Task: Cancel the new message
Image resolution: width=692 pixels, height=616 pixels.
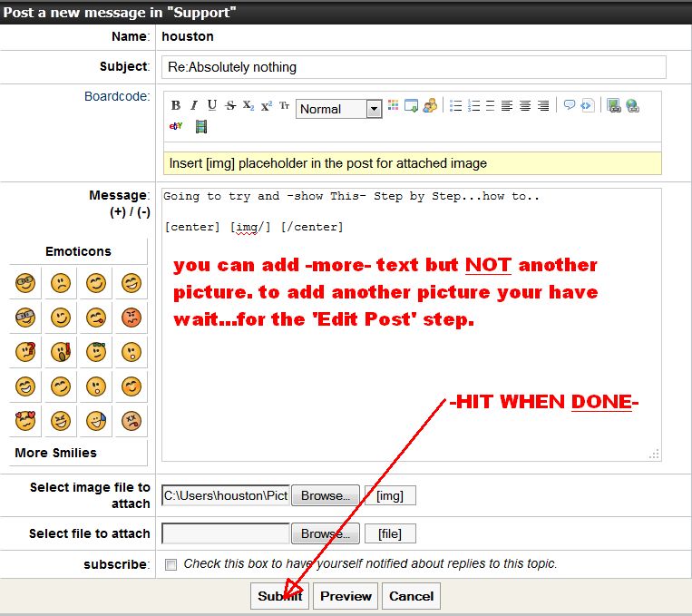Action: click(411, 596)
